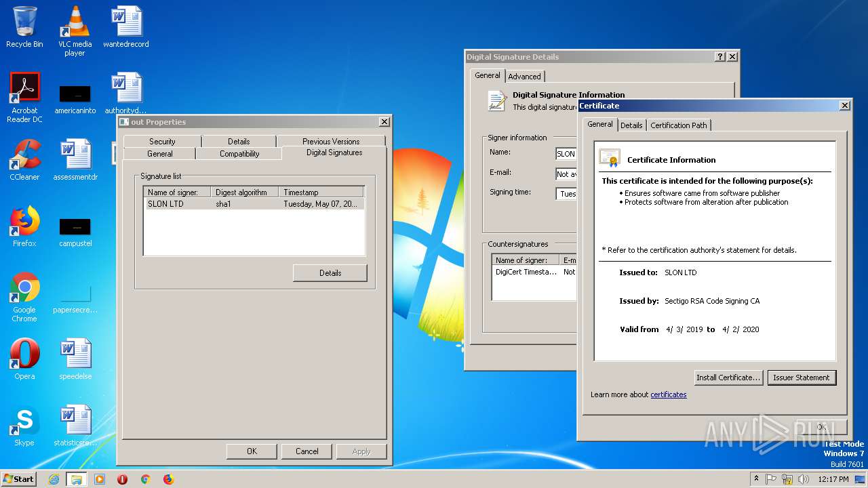Sort by Digest algorithm column
868x488 pixels.
point(245,192)
